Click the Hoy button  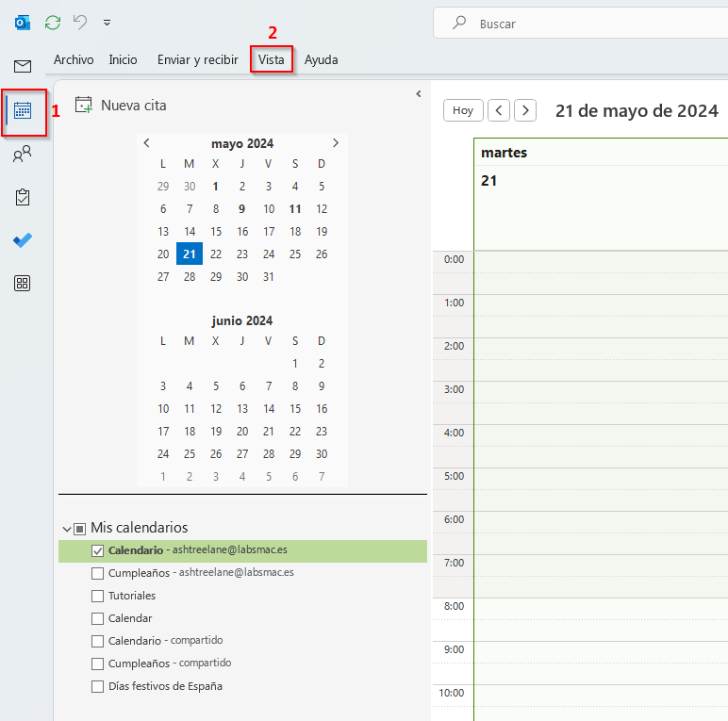tap(463, 110)
